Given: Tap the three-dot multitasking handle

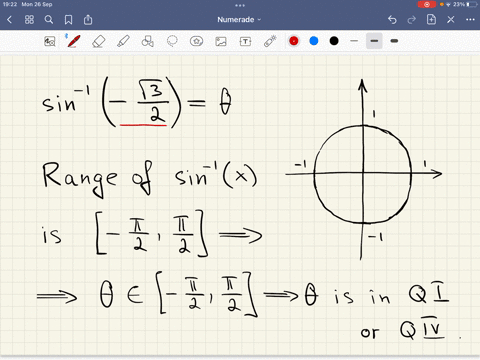Looking at the screenshot, I should coord(240,5).
